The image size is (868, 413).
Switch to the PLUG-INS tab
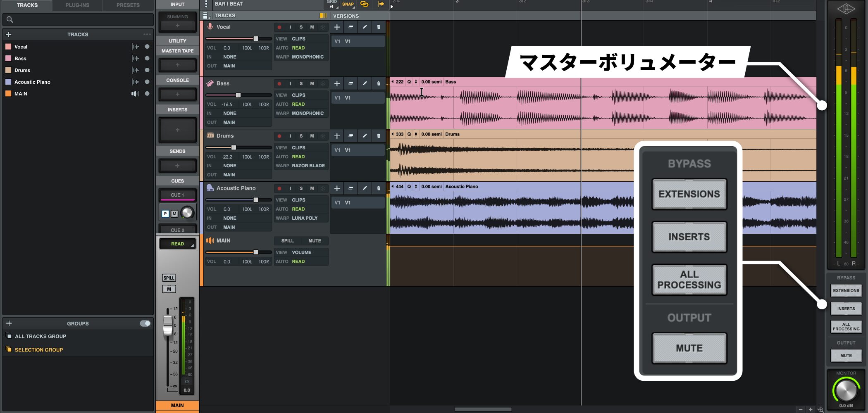(77, 5)
